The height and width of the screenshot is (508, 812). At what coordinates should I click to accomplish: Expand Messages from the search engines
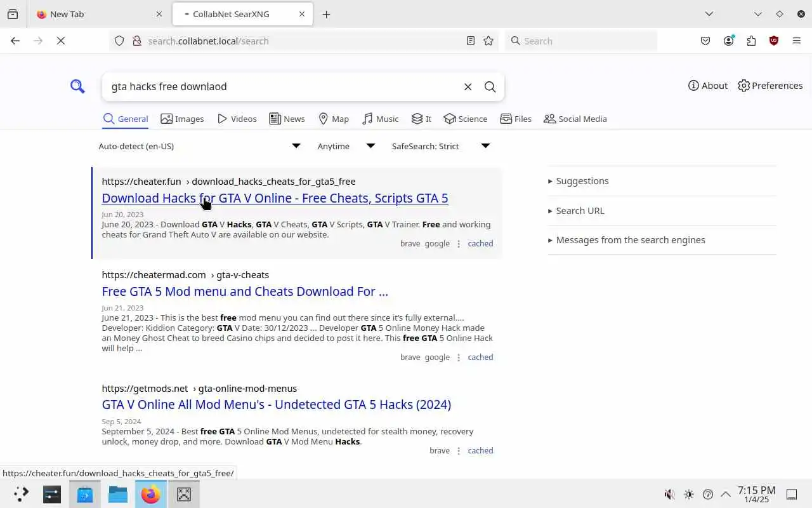point(662,240)
